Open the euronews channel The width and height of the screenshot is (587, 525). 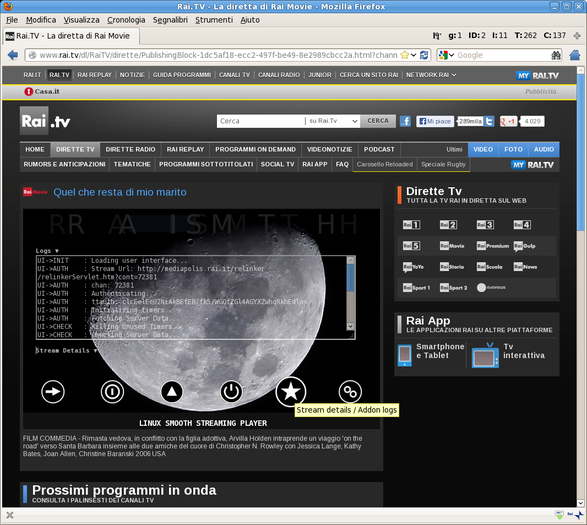491,287
